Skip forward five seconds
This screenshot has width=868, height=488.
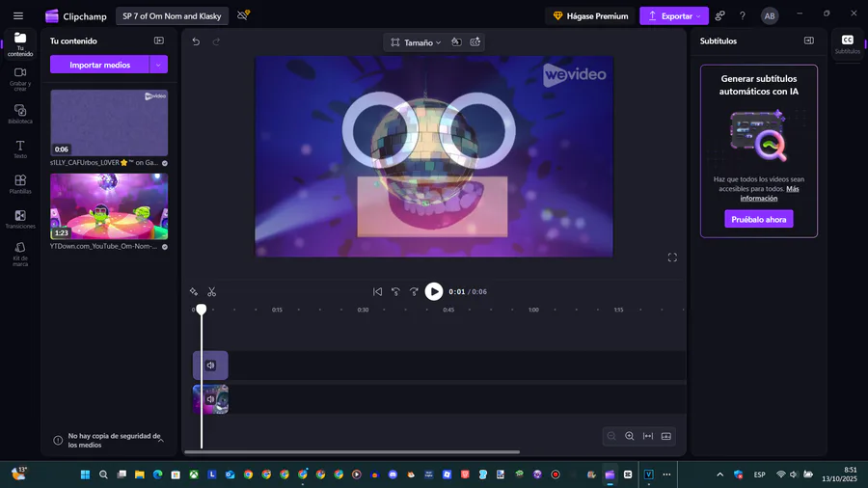(x=414, y=291)
